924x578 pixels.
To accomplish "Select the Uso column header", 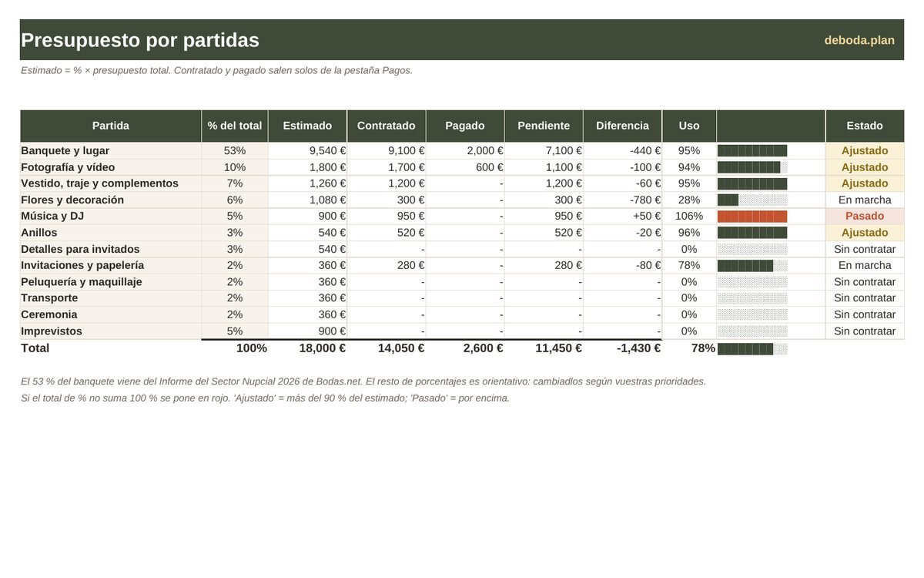I will tap(689, 126).
